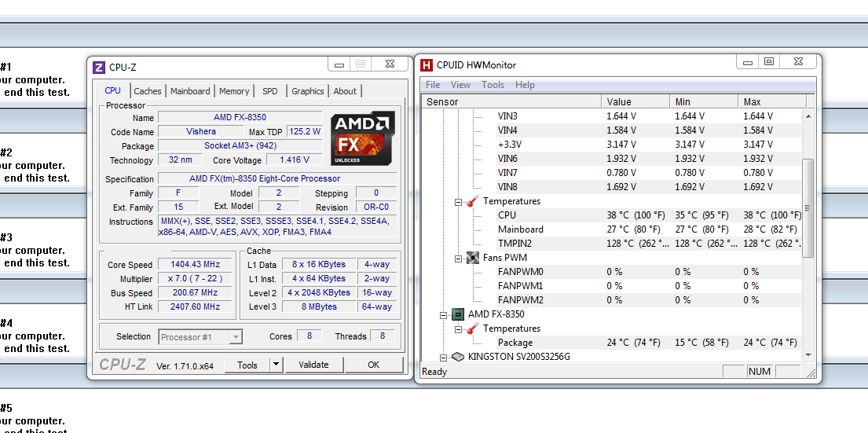Click the Bus Speed value field

click(x=196, y=292)
